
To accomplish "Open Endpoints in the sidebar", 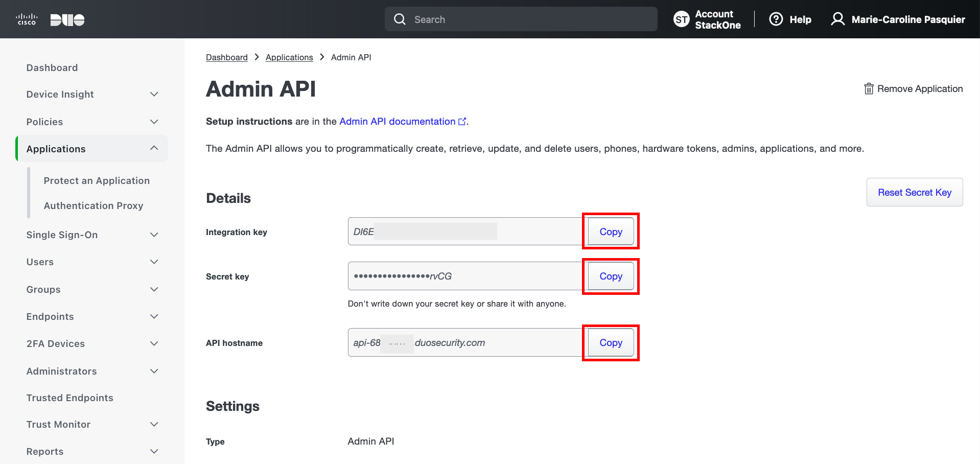I will pos(50,317).
